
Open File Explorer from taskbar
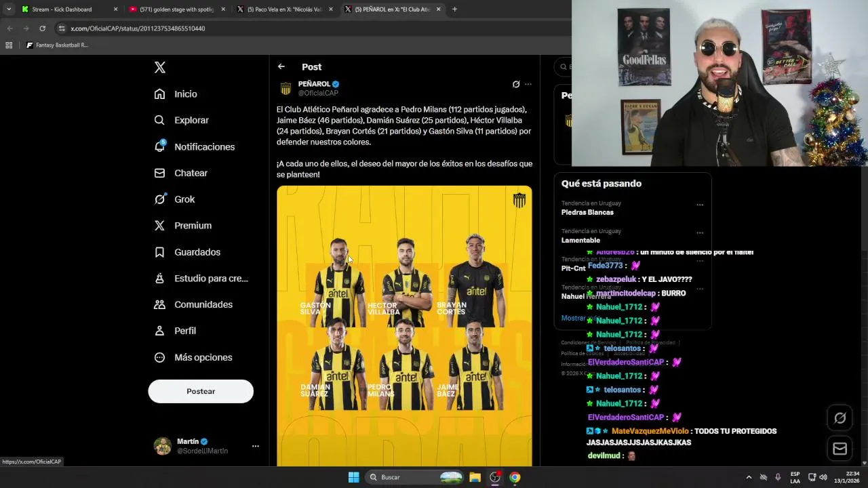pyautogui.click(x=475, y=477)
